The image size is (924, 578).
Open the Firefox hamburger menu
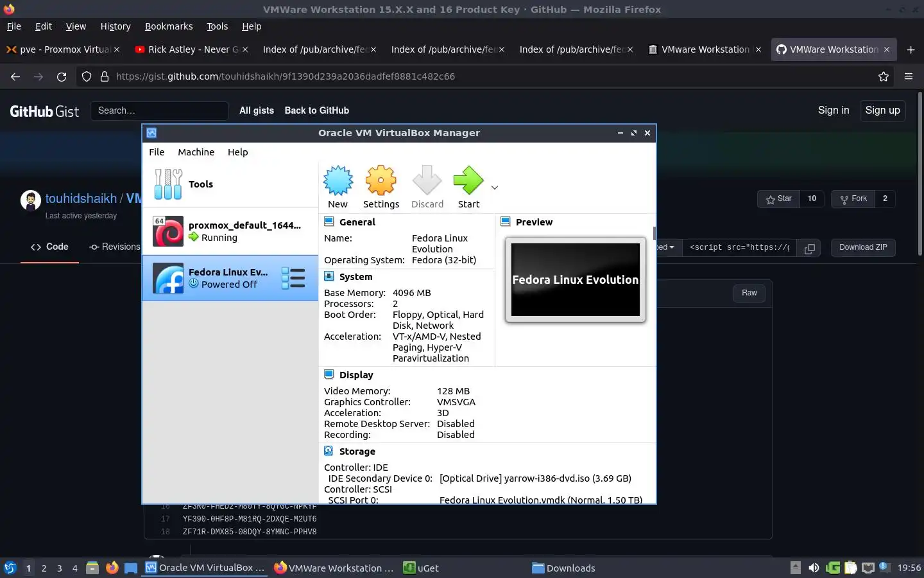click(x=909, y=76)
